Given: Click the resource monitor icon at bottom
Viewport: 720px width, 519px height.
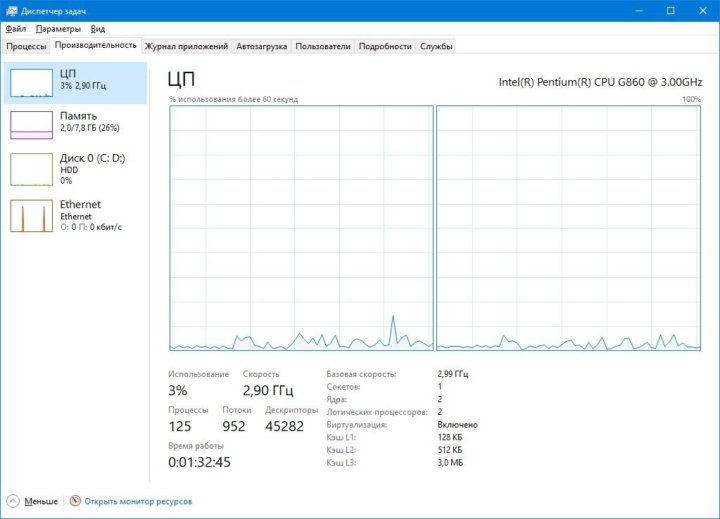Looking at the screenshot, I should pos(74,501).
